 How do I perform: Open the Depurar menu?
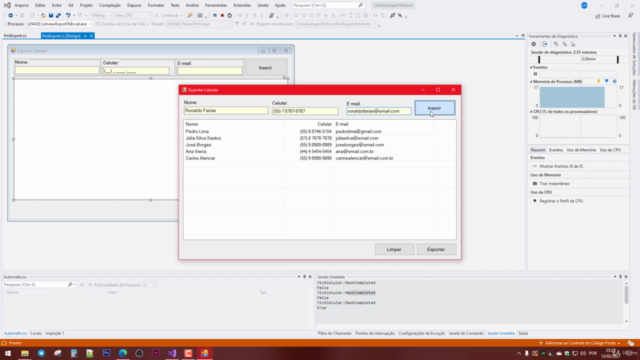point(134,5)
